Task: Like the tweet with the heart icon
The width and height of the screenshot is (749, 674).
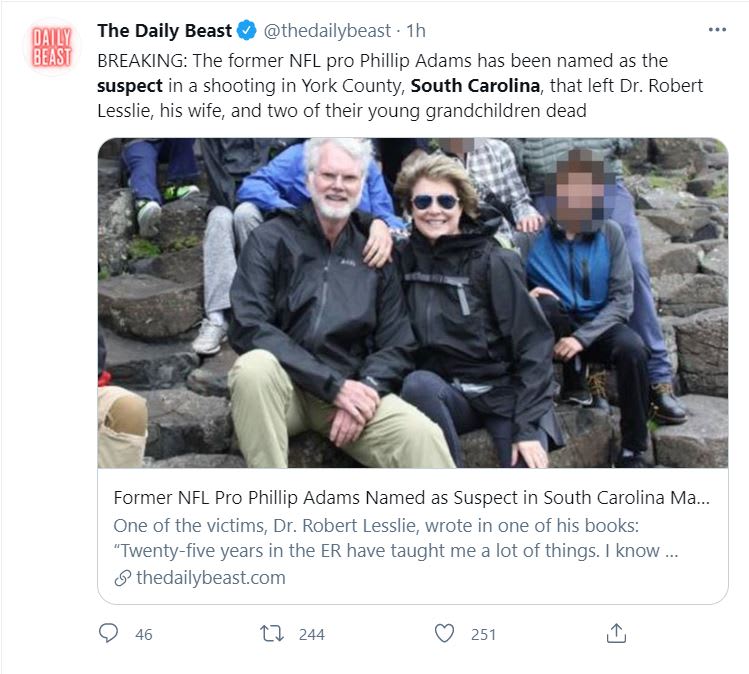Action: coord(445,633)
